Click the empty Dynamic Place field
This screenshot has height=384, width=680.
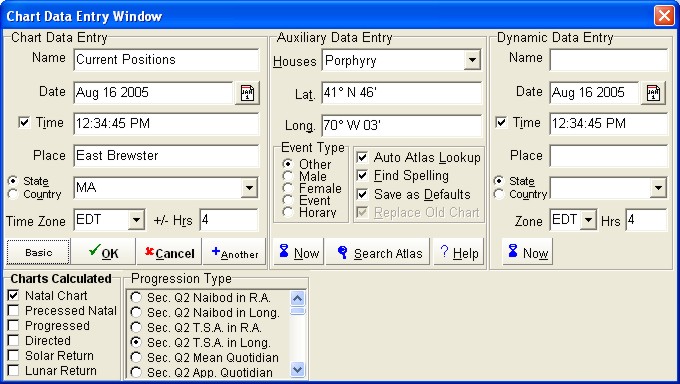click(608, 156)
